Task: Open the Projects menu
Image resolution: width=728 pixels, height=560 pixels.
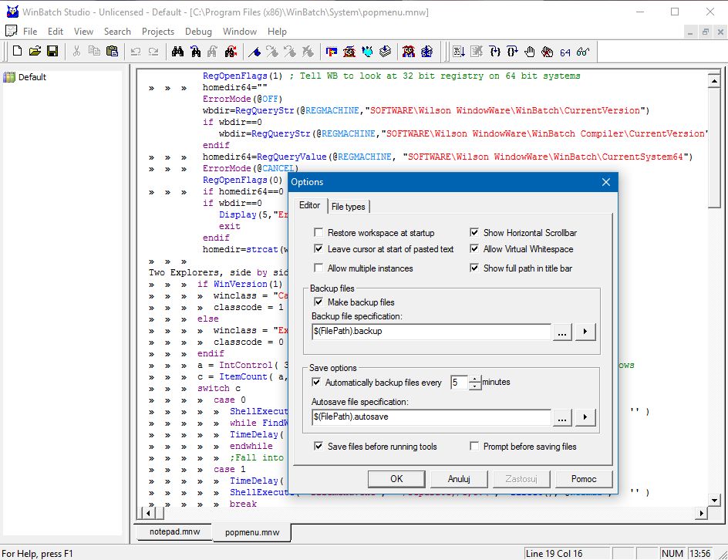Action: tap(158, 32)
